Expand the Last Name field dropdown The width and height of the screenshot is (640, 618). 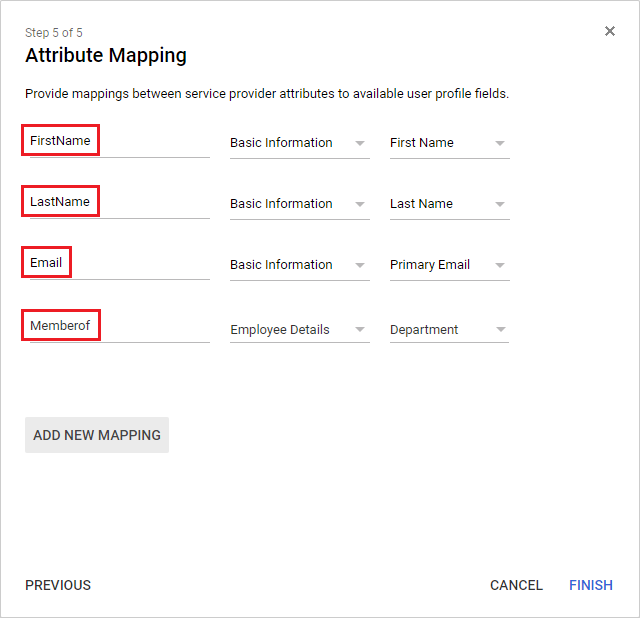point(448,204)
